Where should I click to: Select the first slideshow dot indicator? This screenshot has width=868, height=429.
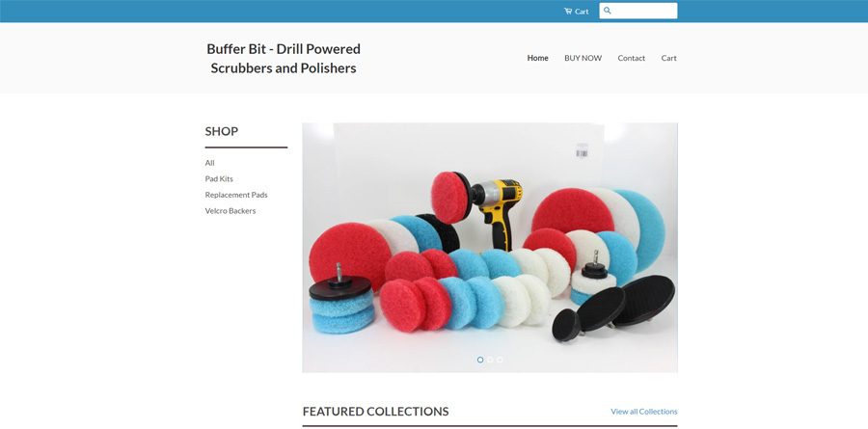tap(480, 360)
